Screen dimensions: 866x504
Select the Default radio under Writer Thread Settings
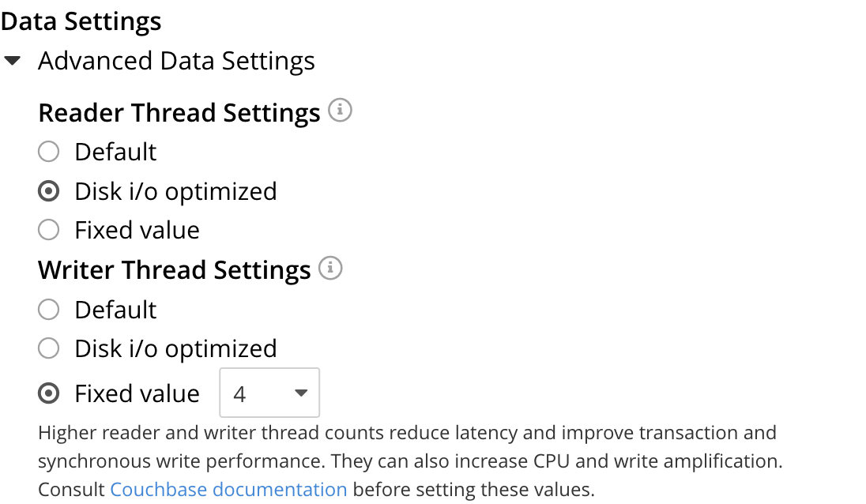[49, 309]
